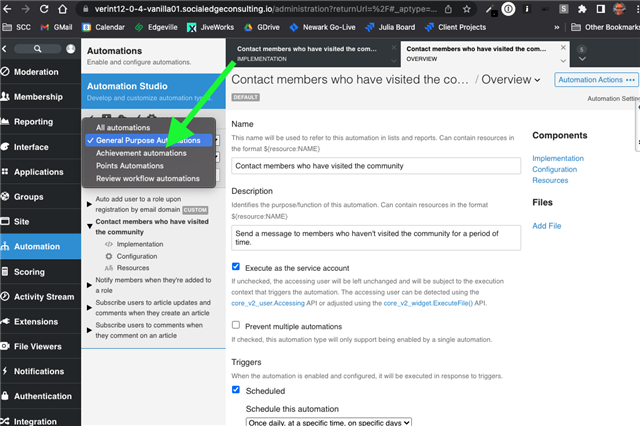Click the Add File link
Image resolution: width=640 pixels, height=426 pixels.
[547, 226]
